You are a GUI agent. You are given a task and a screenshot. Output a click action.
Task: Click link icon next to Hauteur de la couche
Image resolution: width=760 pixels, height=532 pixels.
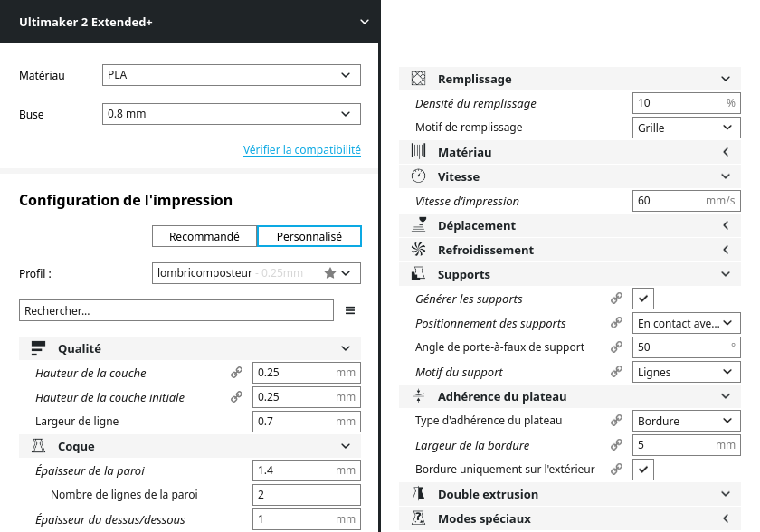pyautogui.click(x=236, y=372)
